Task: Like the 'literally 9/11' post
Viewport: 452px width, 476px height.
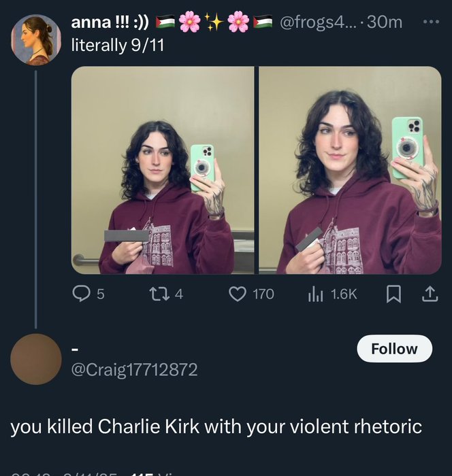Action: click(237, 293)
